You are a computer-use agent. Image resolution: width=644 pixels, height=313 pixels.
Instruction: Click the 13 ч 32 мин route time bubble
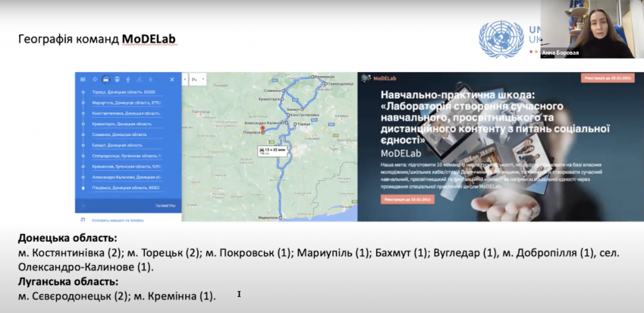275,151
